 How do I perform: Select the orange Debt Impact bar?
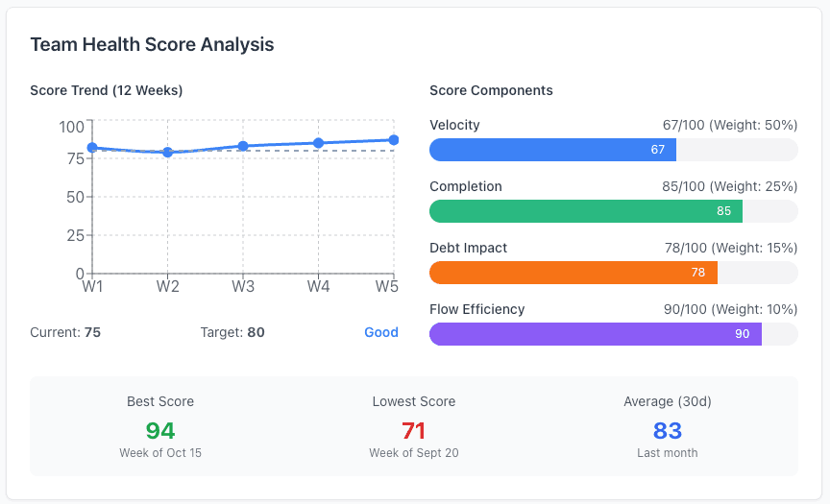coord(573,273)
